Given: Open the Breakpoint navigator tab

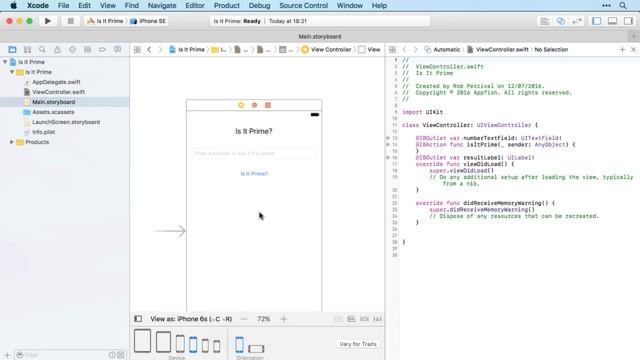Looking at the screenshot, I should click(102, 49).
